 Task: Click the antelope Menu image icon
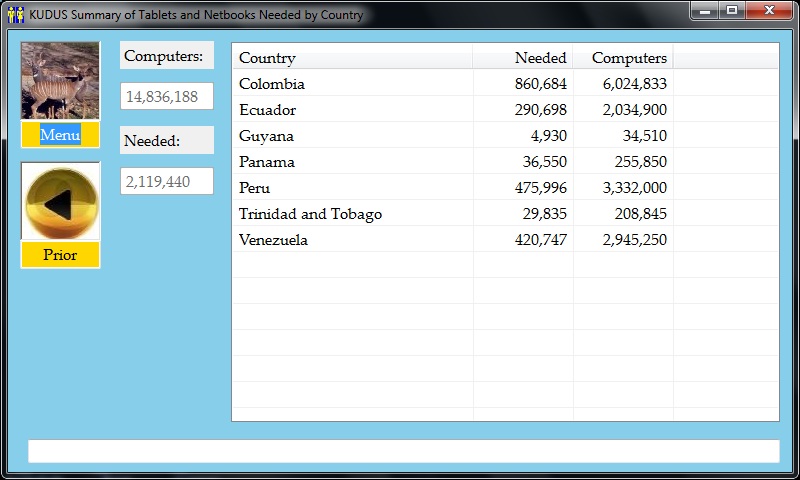(60, 81)
